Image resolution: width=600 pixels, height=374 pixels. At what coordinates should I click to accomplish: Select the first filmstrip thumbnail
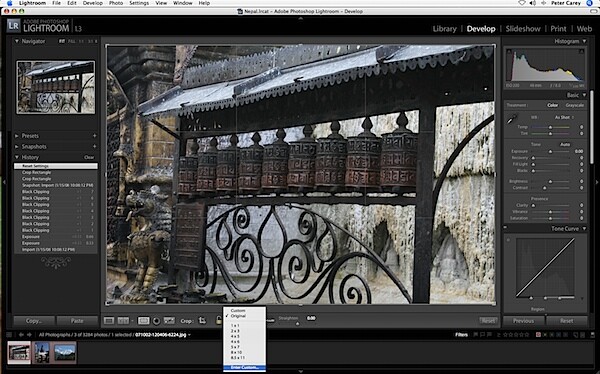click(x=19, y=352)
